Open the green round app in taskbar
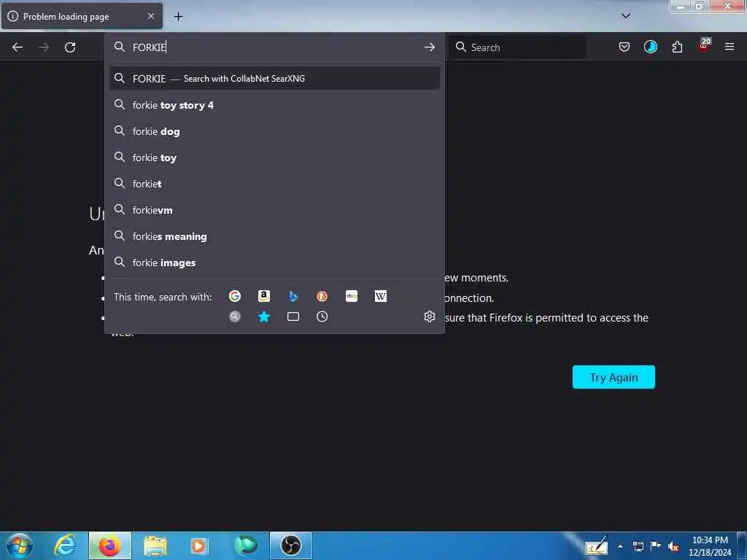 (x=246, y=545)
